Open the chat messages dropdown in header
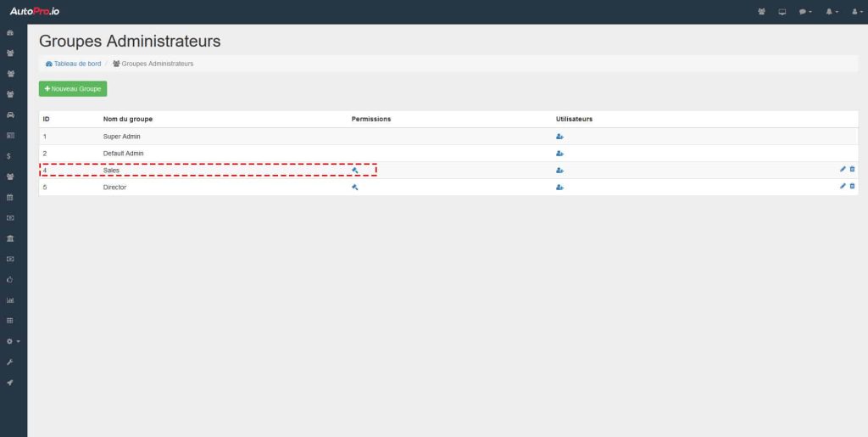868x437 pixels. [805, 12]
